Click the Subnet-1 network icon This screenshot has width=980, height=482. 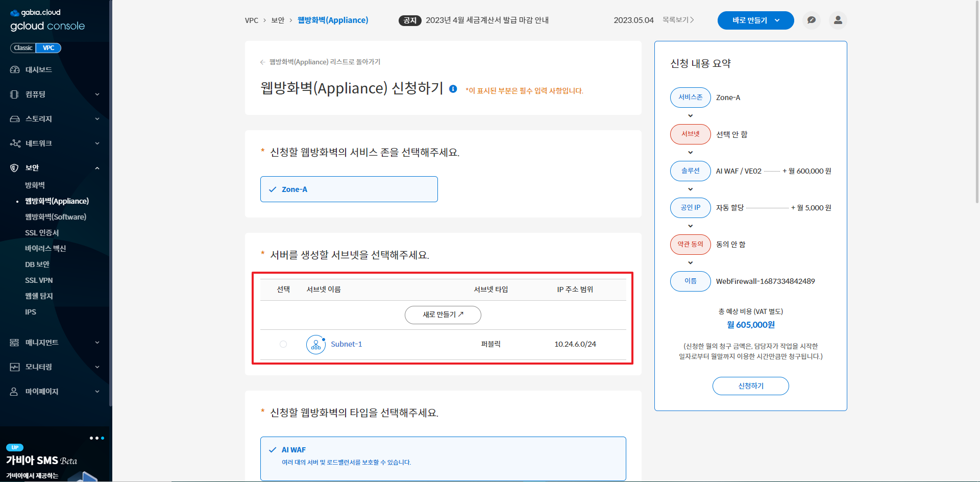(316, 344)
